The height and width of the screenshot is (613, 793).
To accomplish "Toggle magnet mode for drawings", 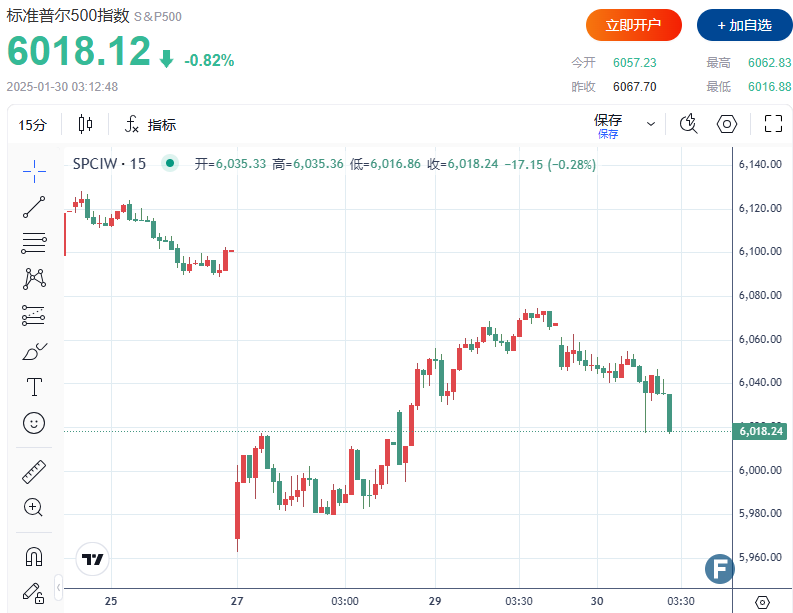I will pyautogui.click(x=34, y=556).
